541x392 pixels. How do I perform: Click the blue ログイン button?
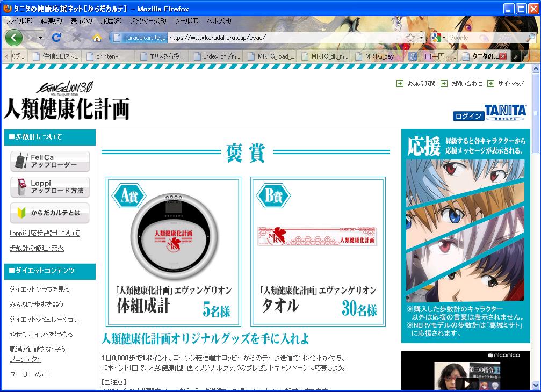click(x=468, y=116)
